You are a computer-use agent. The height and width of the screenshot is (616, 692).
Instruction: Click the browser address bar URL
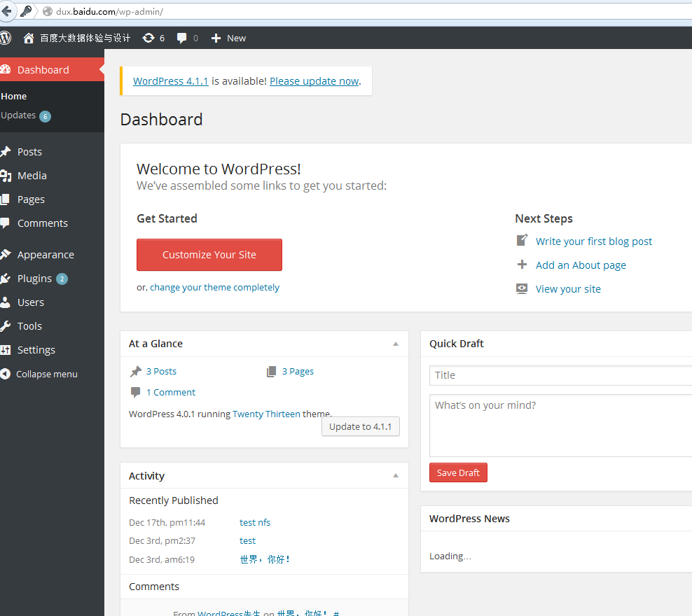point(109,11)
